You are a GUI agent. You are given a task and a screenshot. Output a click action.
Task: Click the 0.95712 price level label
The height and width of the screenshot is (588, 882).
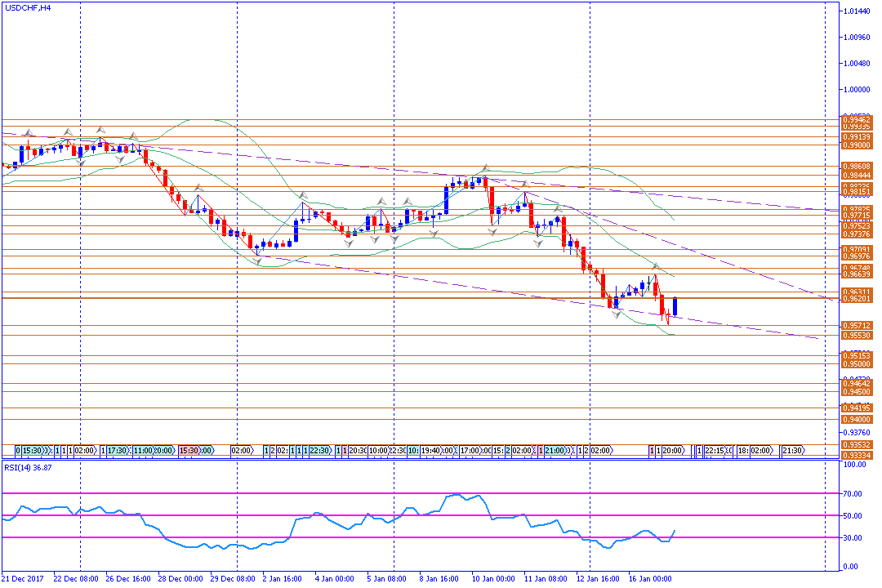click(857, 326)
